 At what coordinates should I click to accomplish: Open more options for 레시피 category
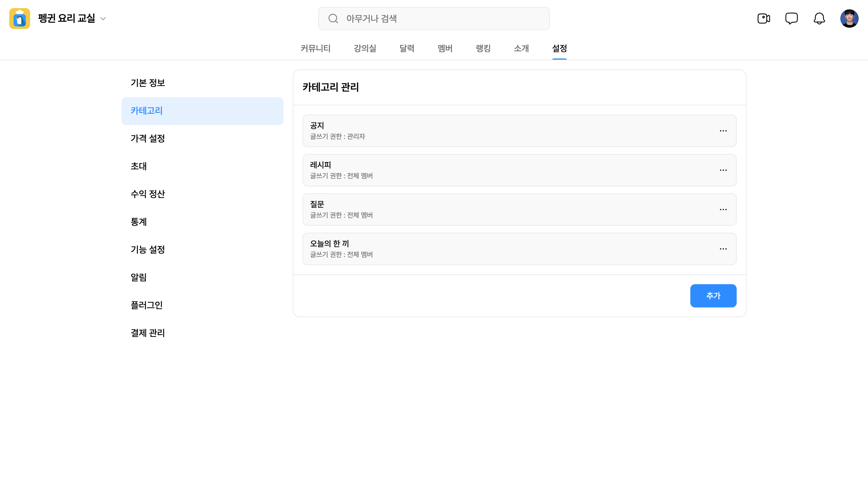pyautogui.click(x=723, y=170)
